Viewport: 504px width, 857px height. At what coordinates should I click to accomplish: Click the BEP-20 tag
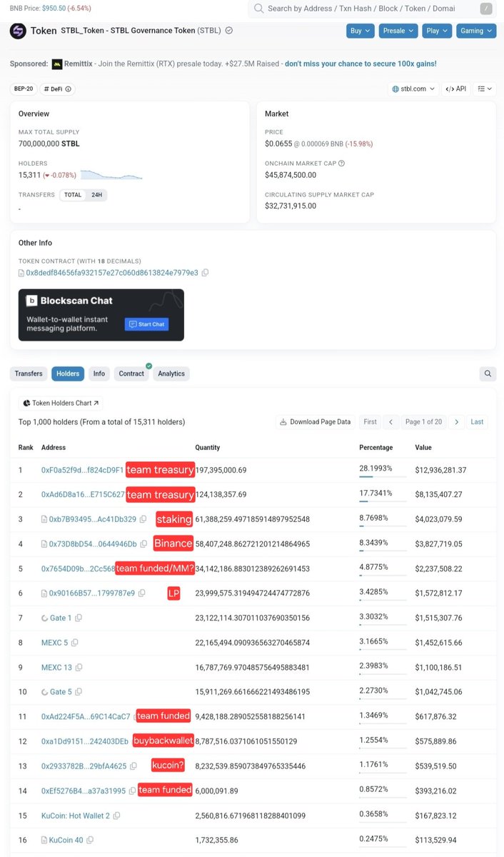click(x=24, y=89)
